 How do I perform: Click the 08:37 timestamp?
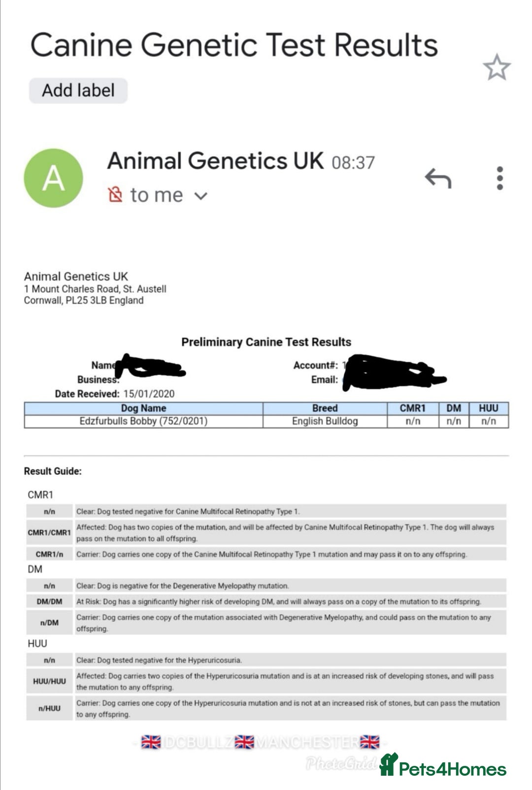coord(353,163)
